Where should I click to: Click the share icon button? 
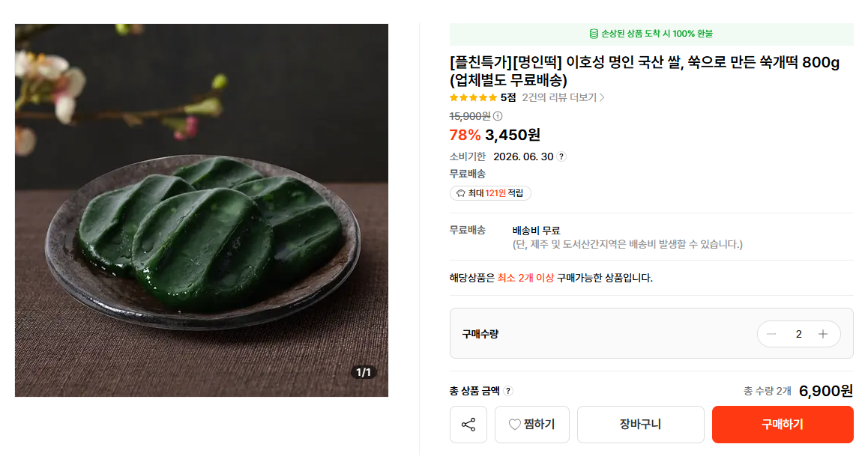(468, 425)
